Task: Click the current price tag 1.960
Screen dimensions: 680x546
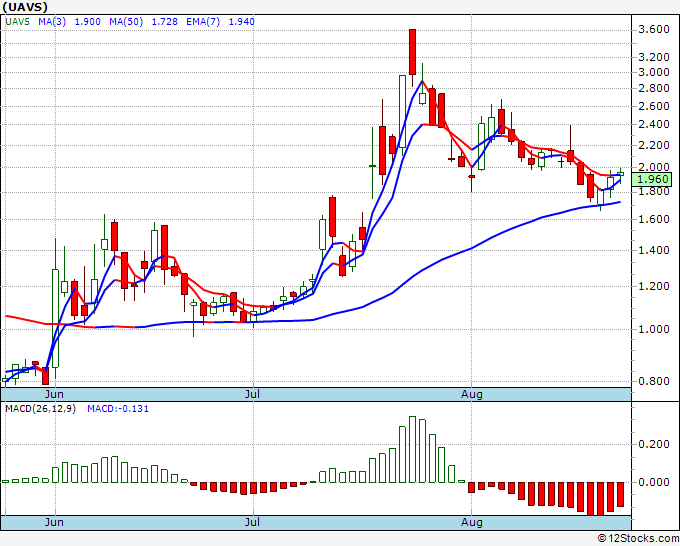Action: point(652,179)
